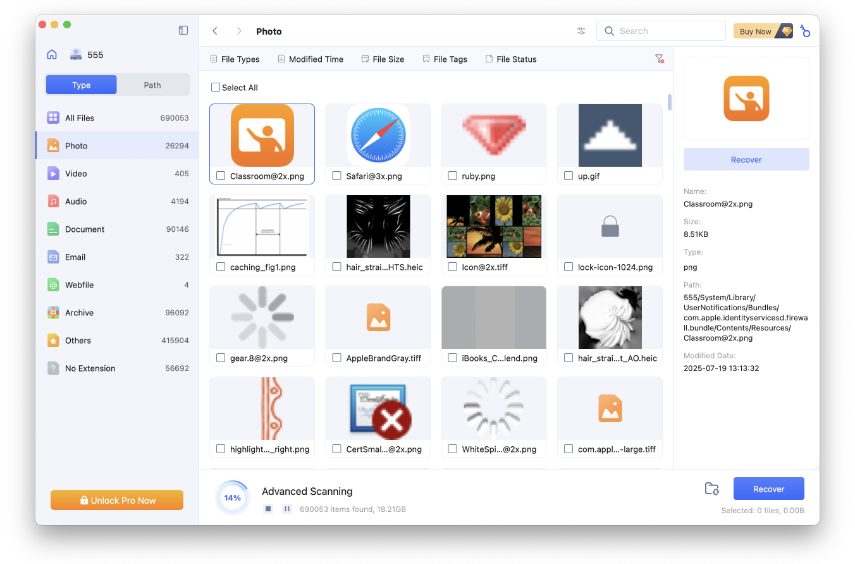Select the caching_fig1.png checkbox

click(220, 267)
